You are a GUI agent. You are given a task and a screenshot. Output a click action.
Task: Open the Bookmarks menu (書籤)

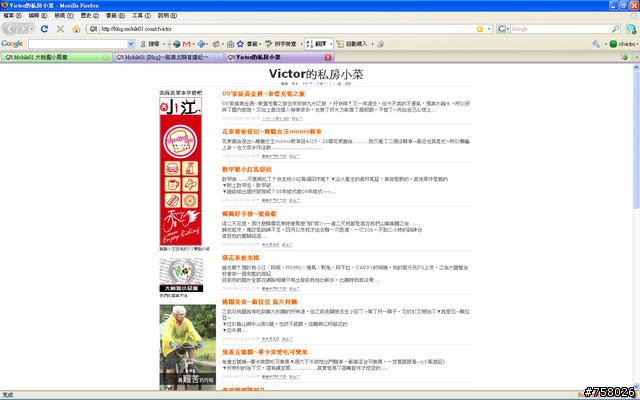pyautogui.click(x=115, y=16)
